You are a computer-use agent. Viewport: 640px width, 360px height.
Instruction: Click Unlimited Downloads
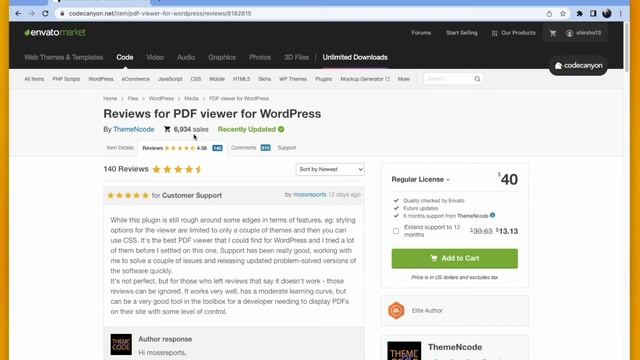(x=355, y=57)
